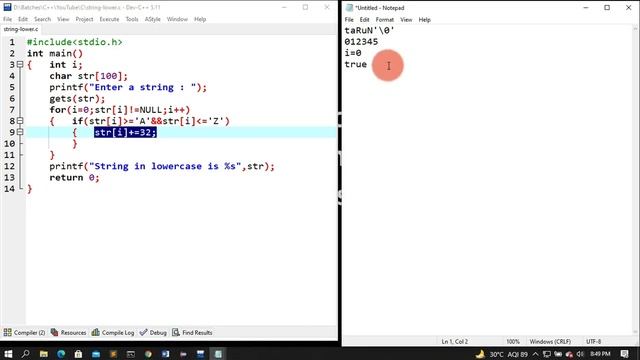Open the Debug bottom tab

[153, 333]
